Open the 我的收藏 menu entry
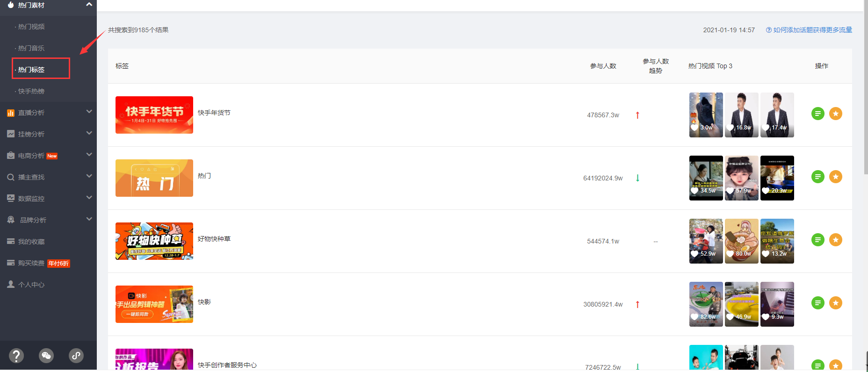The width and height of the screenshot is (868, 372). [x=31, y=242]
